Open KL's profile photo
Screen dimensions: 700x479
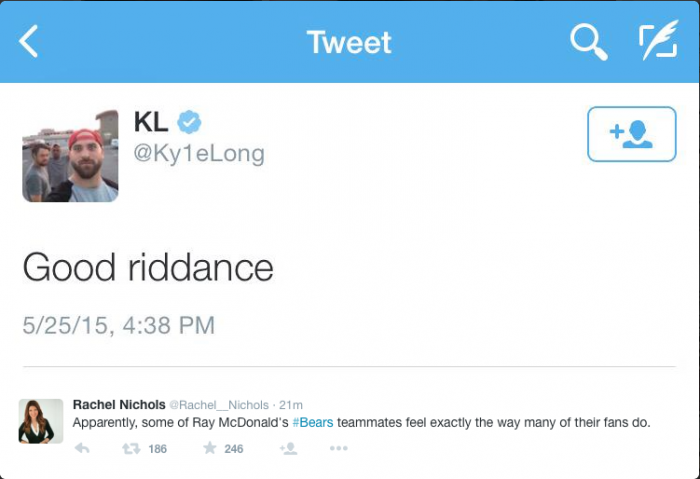[71, 155]
